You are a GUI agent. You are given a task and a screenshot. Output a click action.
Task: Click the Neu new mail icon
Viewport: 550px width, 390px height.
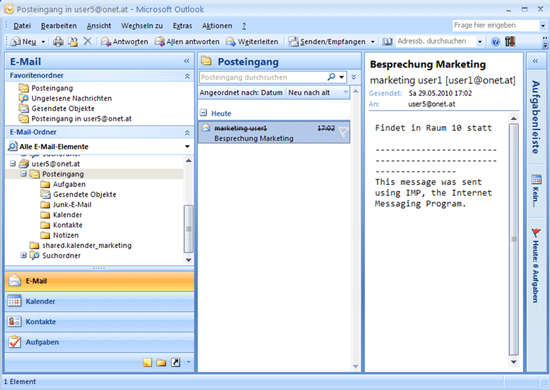click(15, 41)
